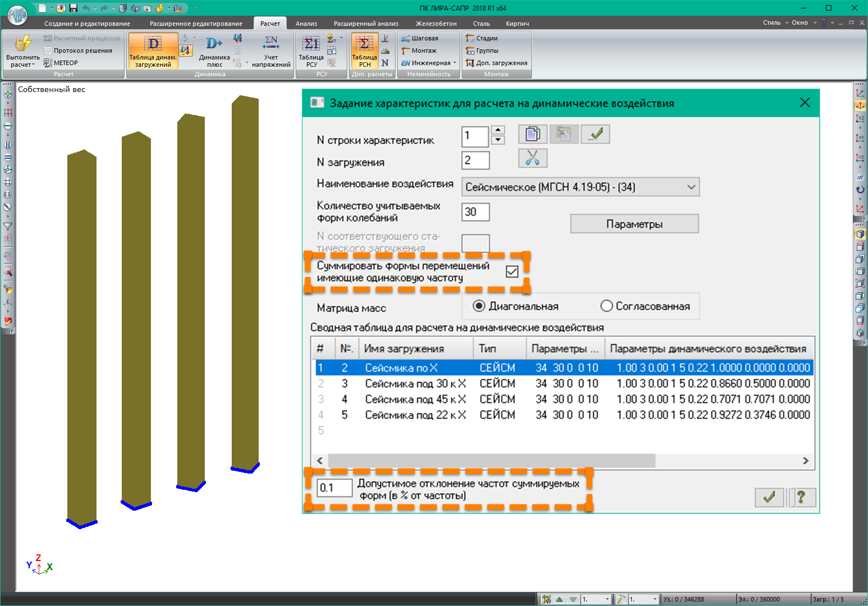This screenshot has width=868, height=606.
Task: Toggle Суммировать формы перемещений checkbox
Action: 512,272
